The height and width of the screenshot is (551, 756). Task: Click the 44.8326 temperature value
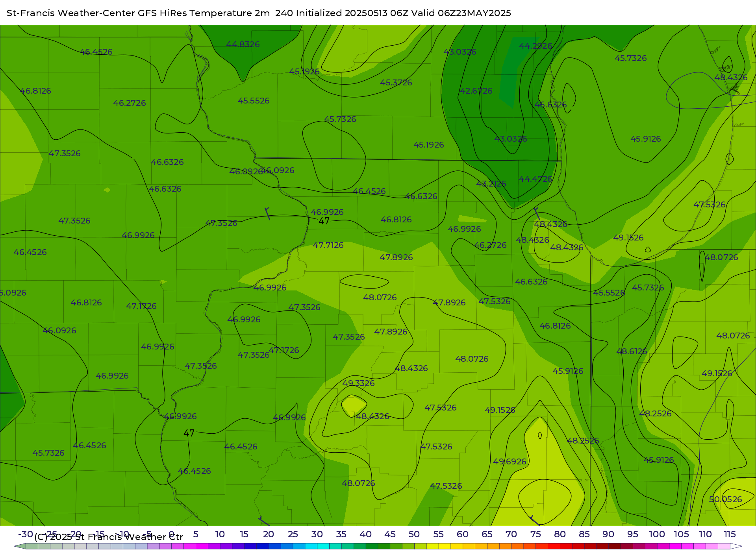point(243,44)
